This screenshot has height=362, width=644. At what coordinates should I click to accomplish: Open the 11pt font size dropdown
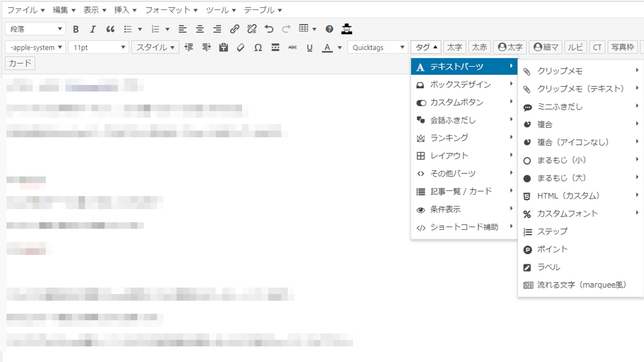coord(99,48)
